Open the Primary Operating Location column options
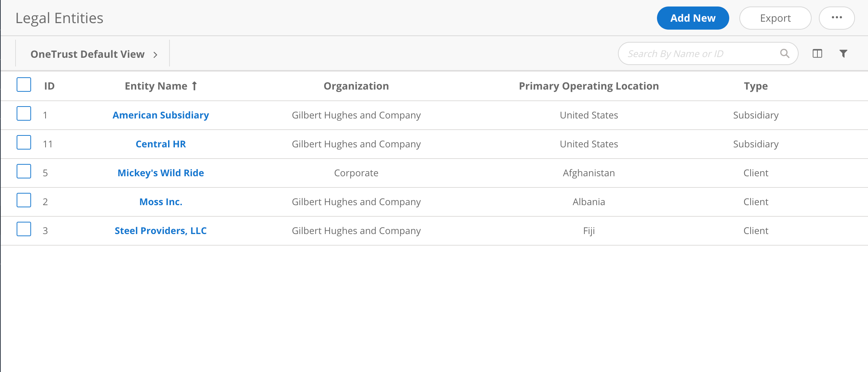 589,86
